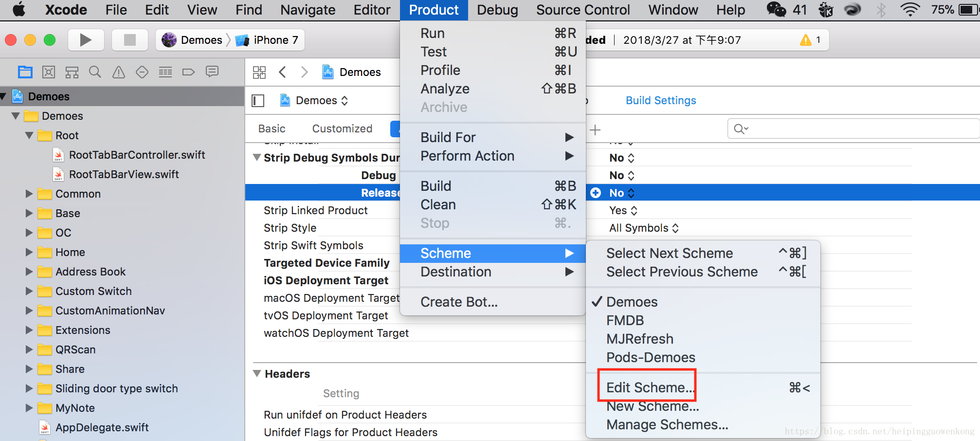Select the Customized filter button
980x441 pixels.
pos(342,129)
